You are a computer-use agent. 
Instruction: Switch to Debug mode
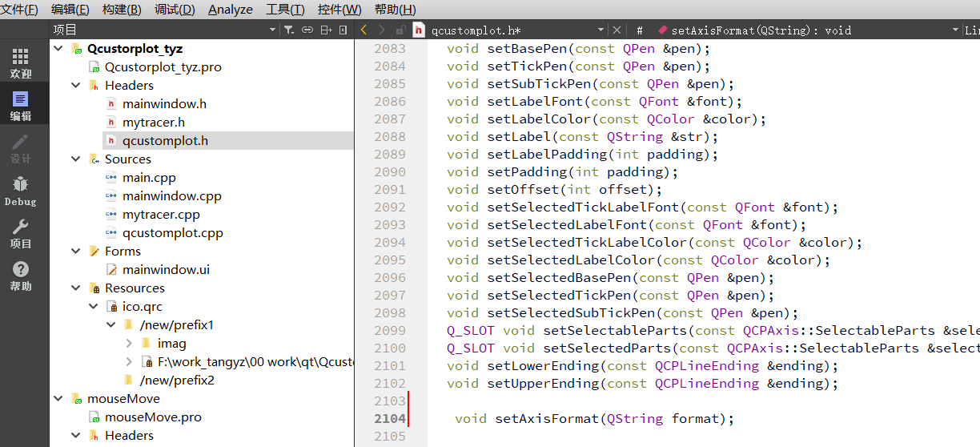[21, 191]
